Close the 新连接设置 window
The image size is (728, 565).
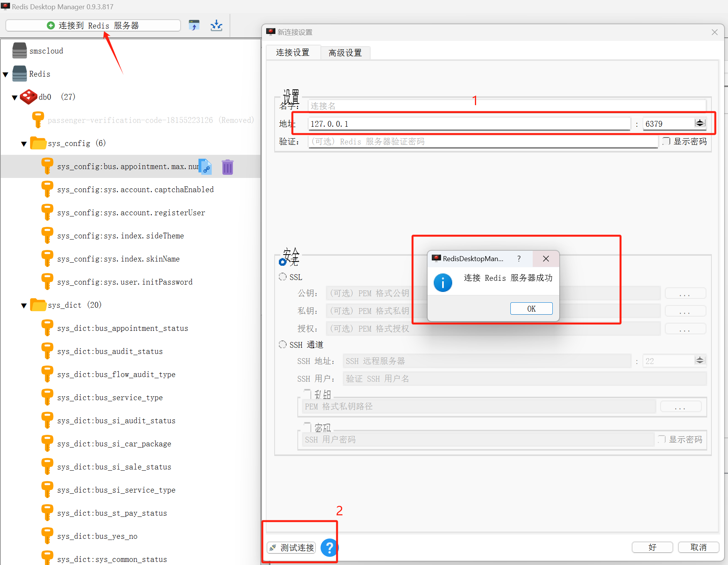715,32
